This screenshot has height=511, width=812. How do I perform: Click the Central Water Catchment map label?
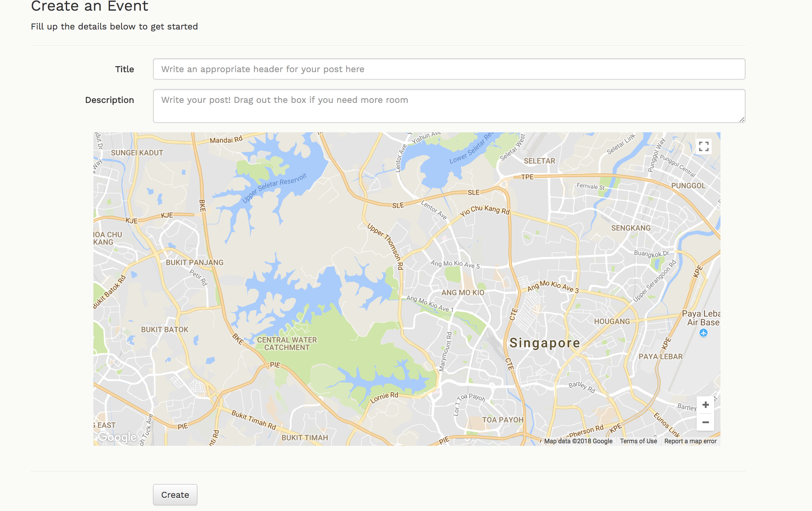coord(287,344)
